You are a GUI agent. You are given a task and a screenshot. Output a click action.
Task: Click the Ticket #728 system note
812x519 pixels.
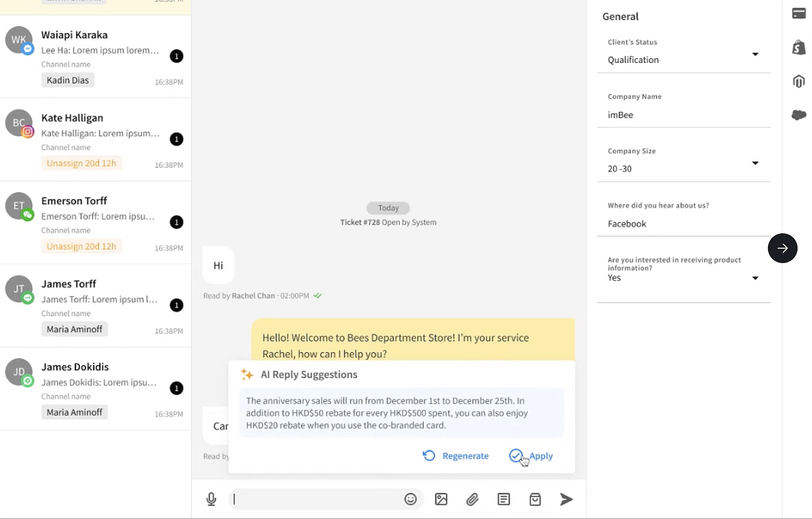click(388, 222)
